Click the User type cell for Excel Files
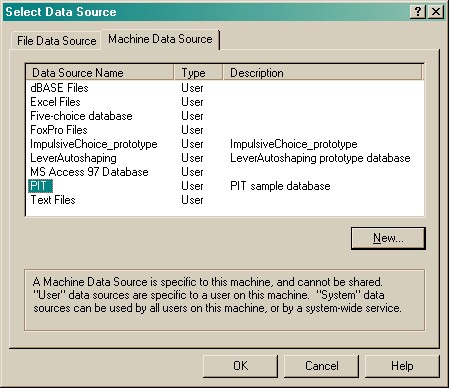Screen dimensions: 449x388 coord(192,102)
